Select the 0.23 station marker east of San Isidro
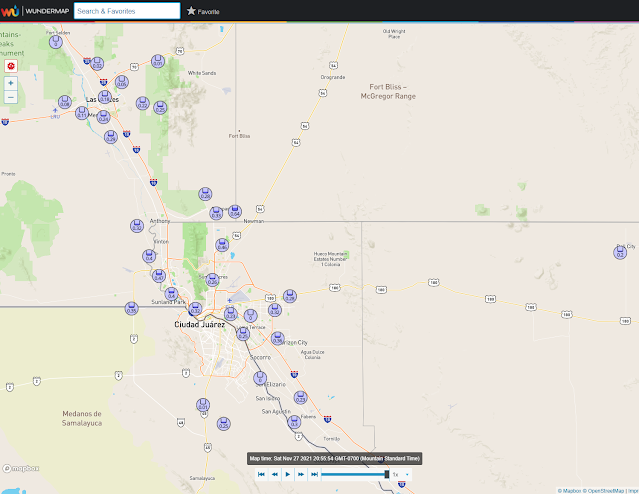The image size is (639, 494). tap(300, 397)
